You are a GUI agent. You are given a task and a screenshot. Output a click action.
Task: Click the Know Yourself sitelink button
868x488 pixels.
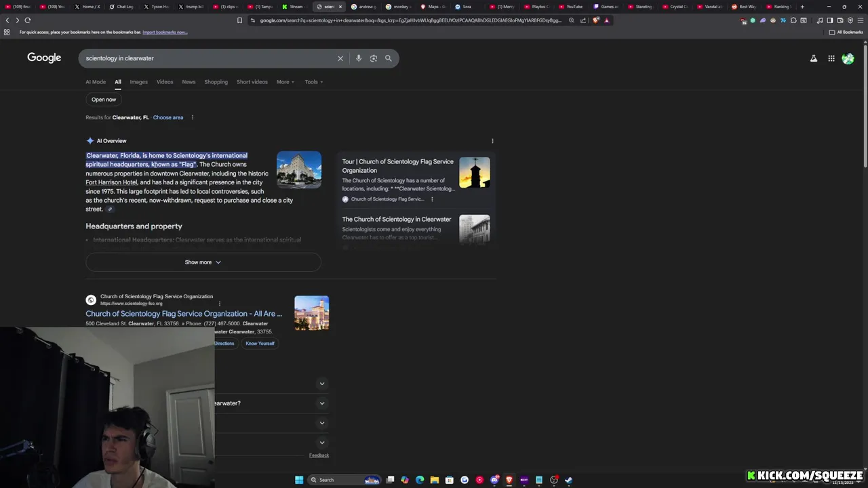260,344
